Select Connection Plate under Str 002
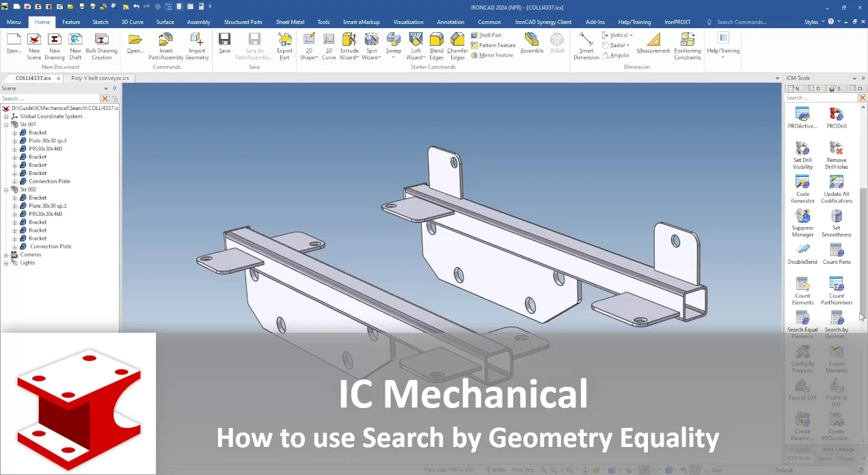The width and height of the screenshot is (868, 475). pos(50,246)
